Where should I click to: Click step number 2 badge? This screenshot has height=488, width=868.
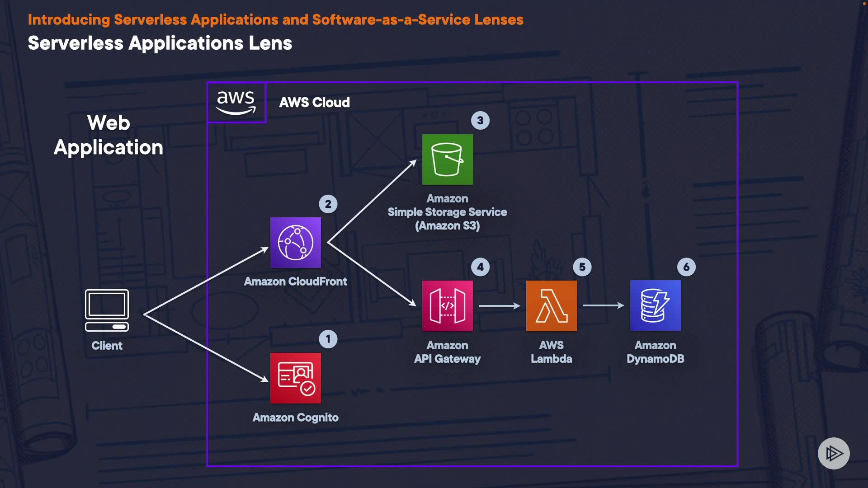(x=328, y=204)
